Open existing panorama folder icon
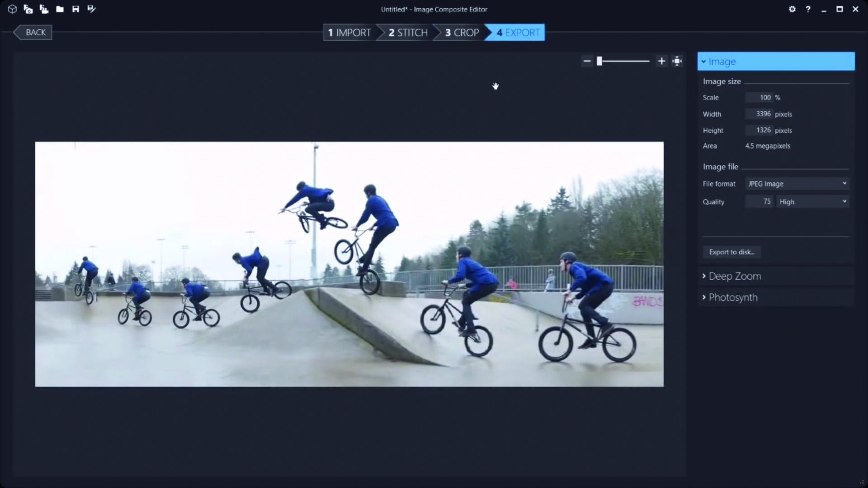 (60, 9)
